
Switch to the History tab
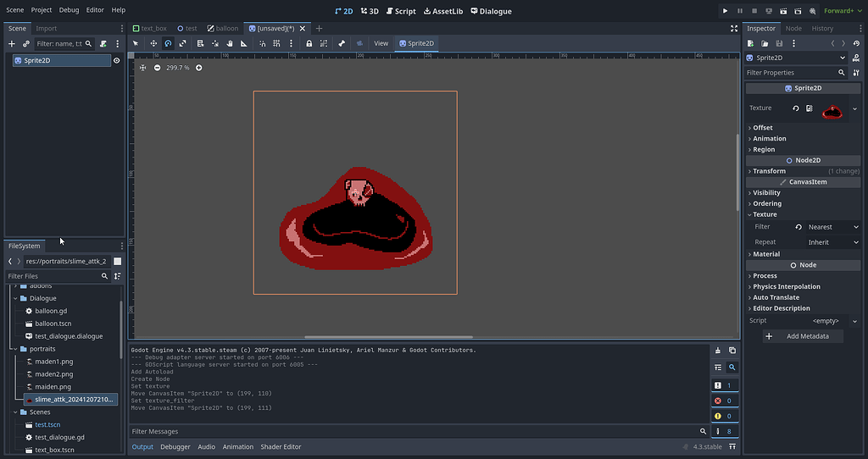point(822,28)
